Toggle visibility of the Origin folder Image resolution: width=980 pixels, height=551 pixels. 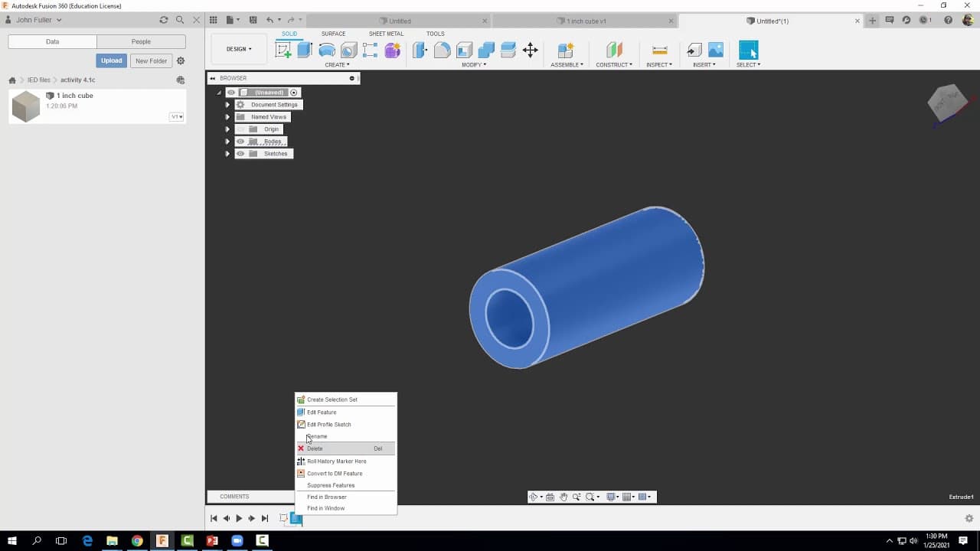click(240, 129)
